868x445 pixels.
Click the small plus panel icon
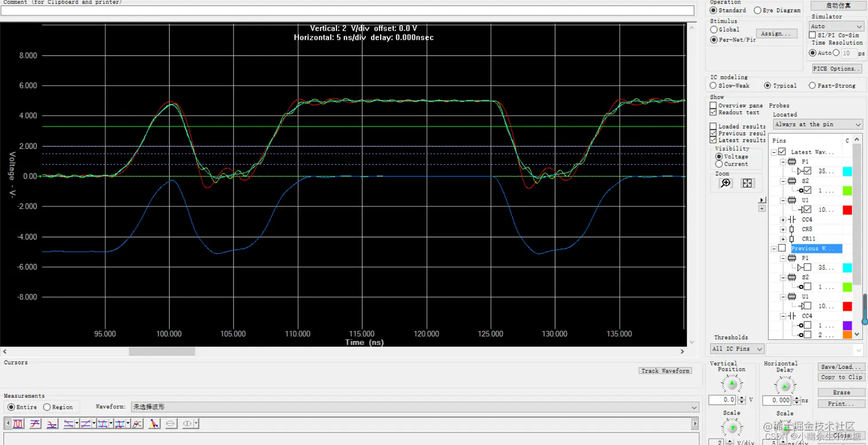(x=762, y=208)
